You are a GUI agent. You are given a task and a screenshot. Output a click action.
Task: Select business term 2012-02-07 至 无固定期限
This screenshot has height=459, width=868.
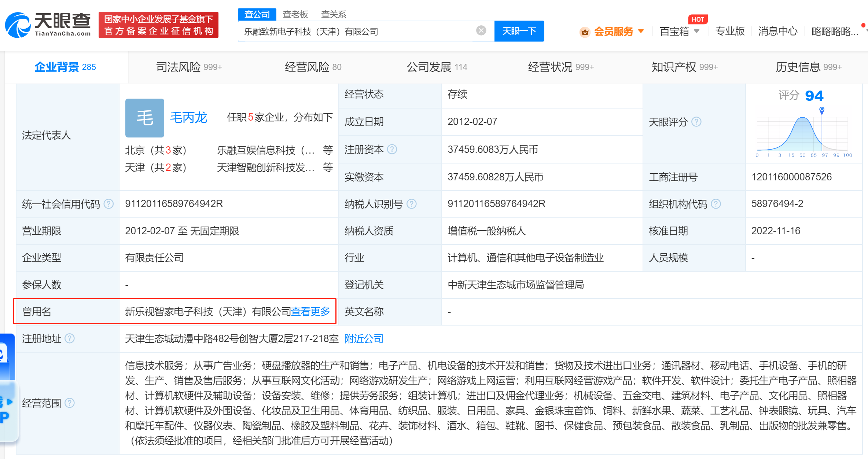182,231
